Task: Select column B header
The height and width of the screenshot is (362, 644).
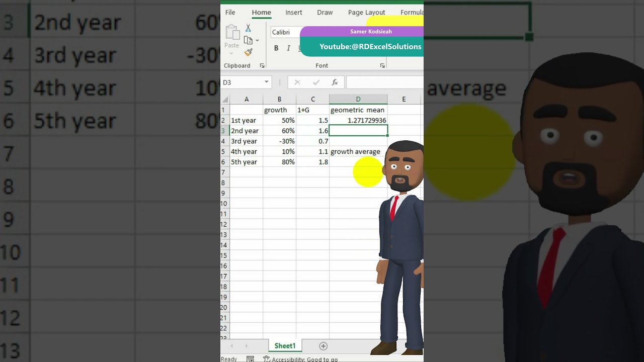Action: (x=279, y=100)
